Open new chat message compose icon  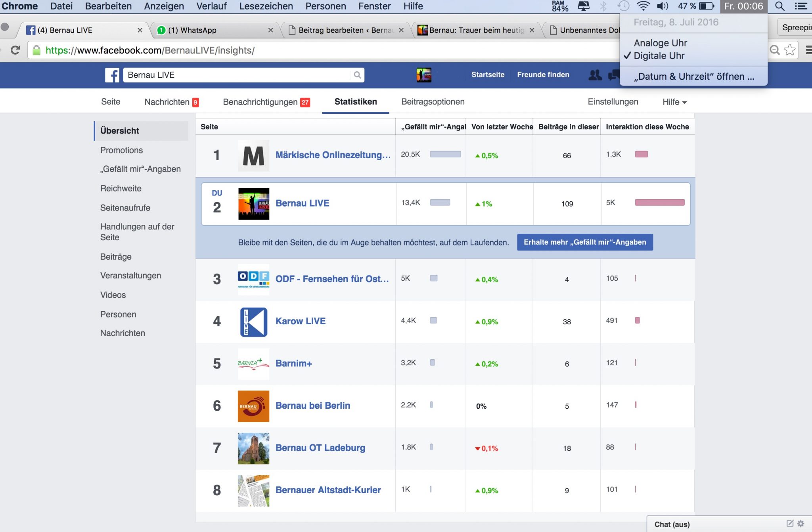(790, 524)
